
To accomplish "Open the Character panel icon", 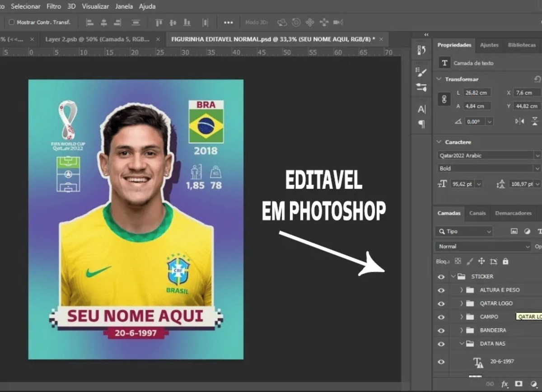I will point(421,109).
